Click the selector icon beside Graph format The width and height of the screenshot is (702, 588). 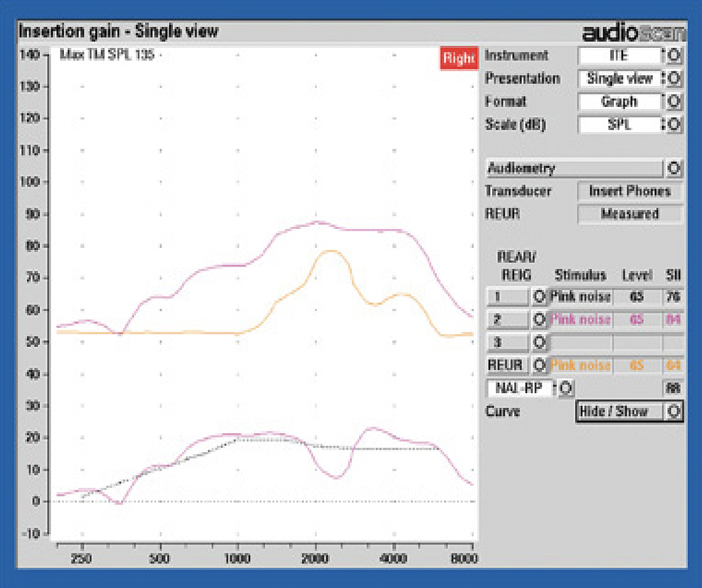(674, 102)
